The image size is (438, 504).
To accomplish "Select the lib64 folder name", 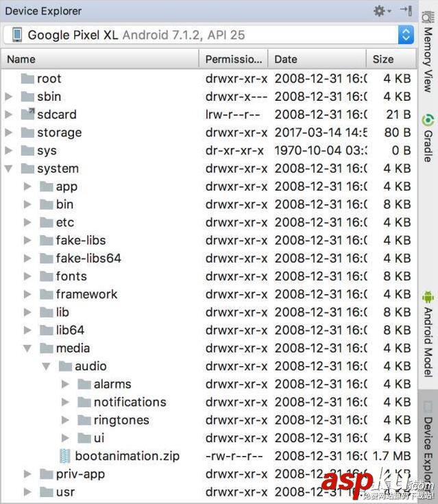I will click(70, 331).
